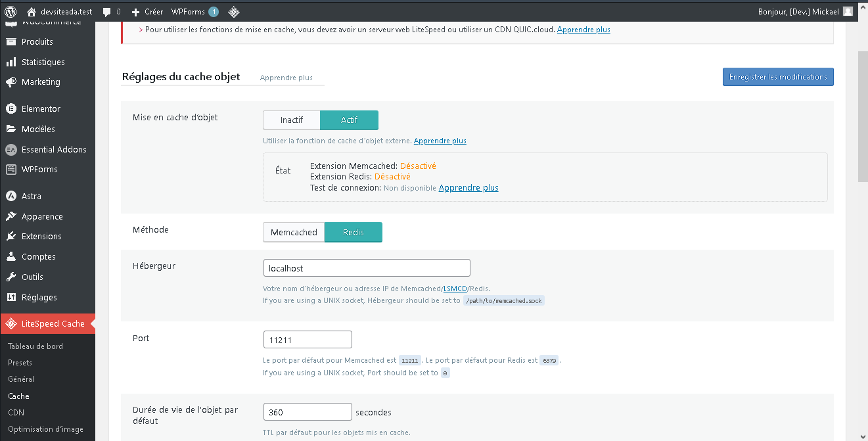This screenshot has height=441, width=868.
Task: Click Enregistrer les modifications
Action: [x=778, y=77]
